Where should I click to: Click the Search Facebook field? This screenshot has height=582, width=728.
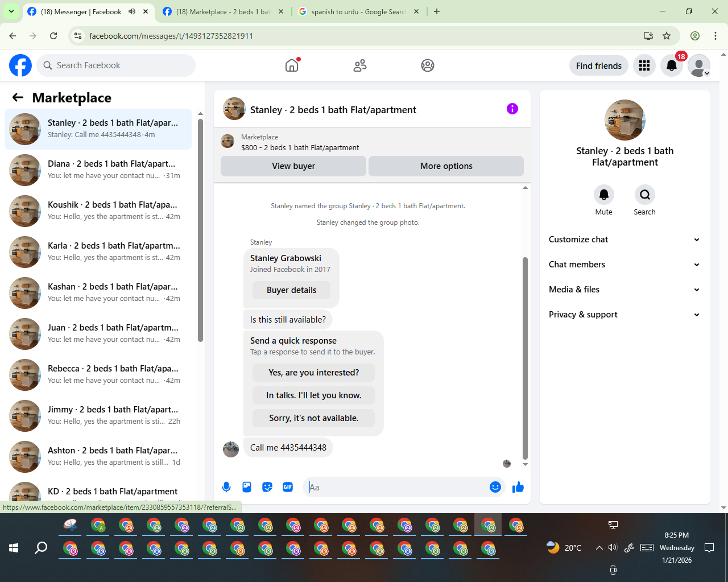pyautogui.click(x=116, y=65)
